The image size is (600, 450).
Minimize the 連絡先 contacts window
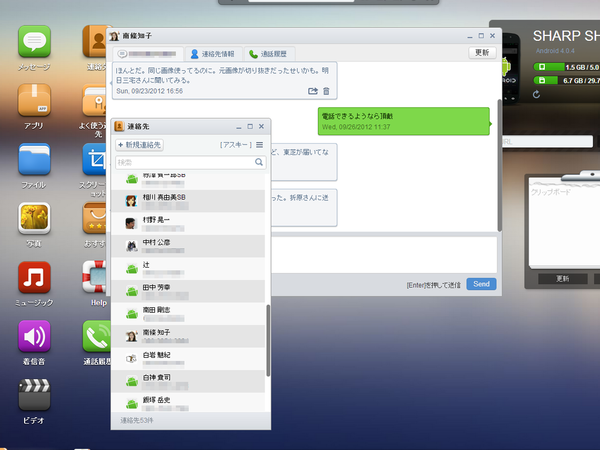[239, 127]
